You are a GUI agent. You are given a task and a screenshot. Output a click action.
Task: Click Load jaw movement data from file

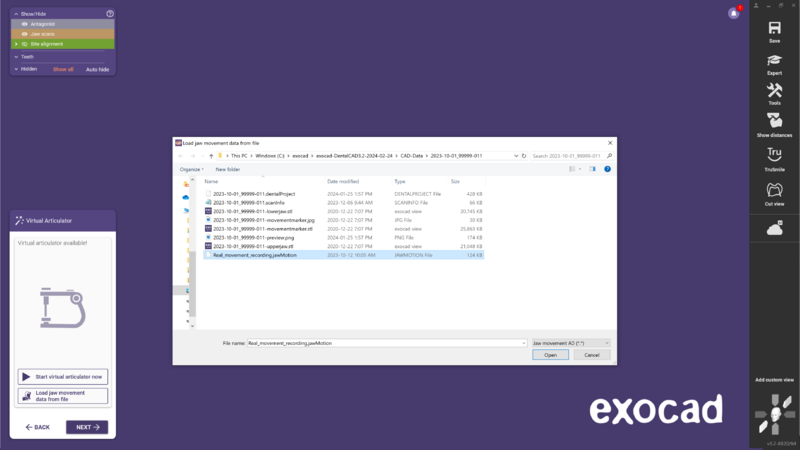click(x=63, y=396)
